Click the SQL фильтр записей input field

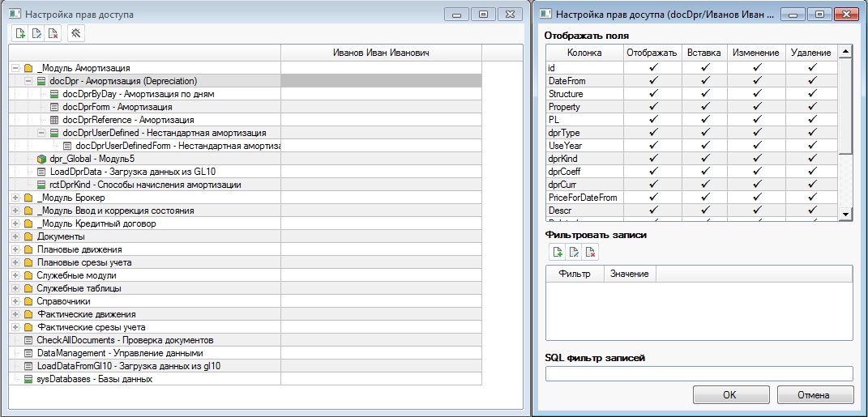699,373
